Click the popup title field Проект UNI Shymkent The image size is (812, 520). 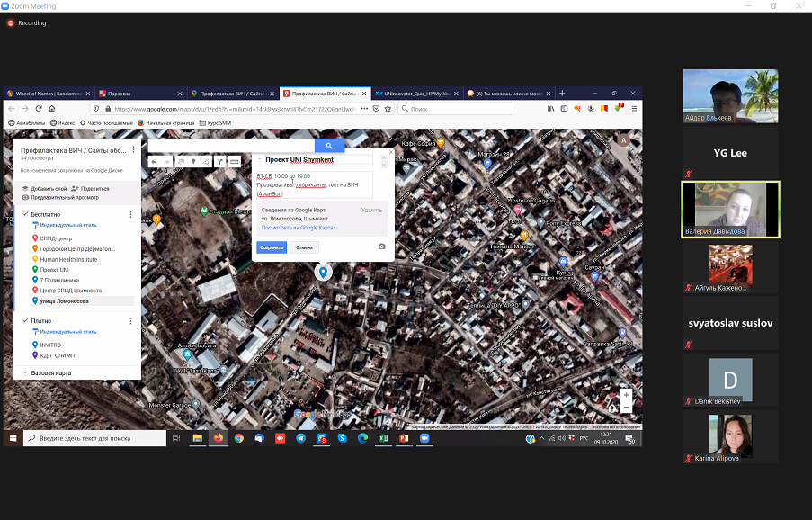[318, 159]
